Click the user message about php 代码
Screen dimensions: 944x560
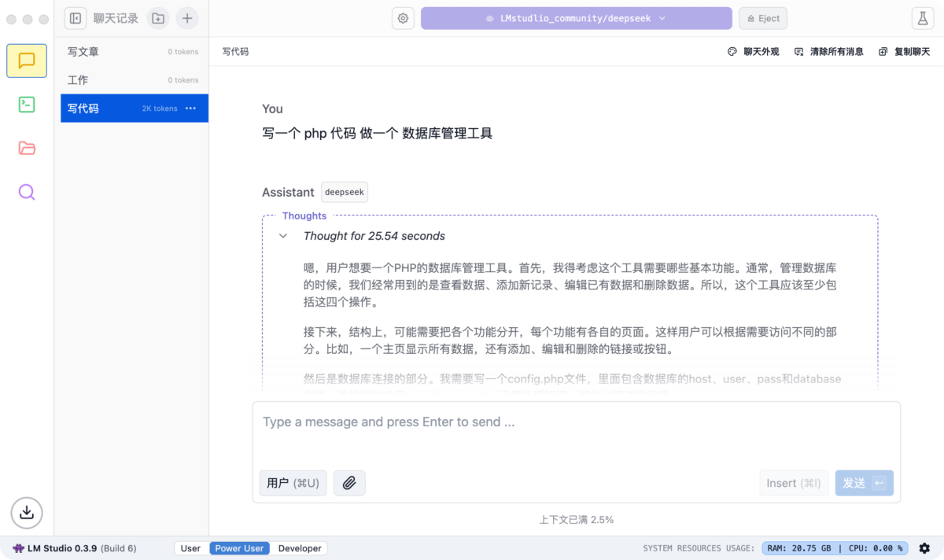[x=378, y=134]
